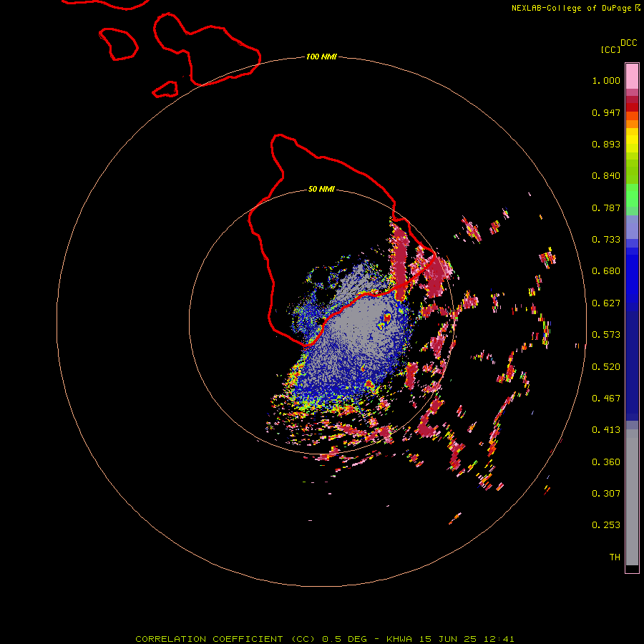Click the 15 JUN 25 date text
This screenshot has height=644, width=644.
pos(447,639)
